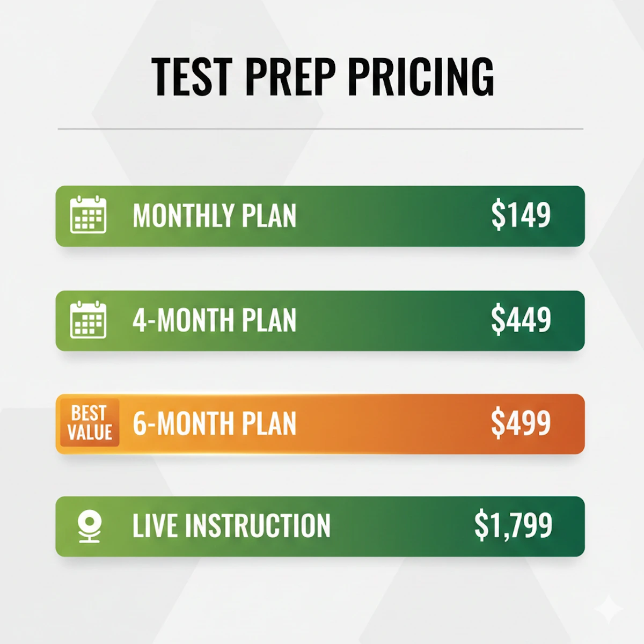
Task: Click the $499 price on orange bar
Action: point(521,423)
